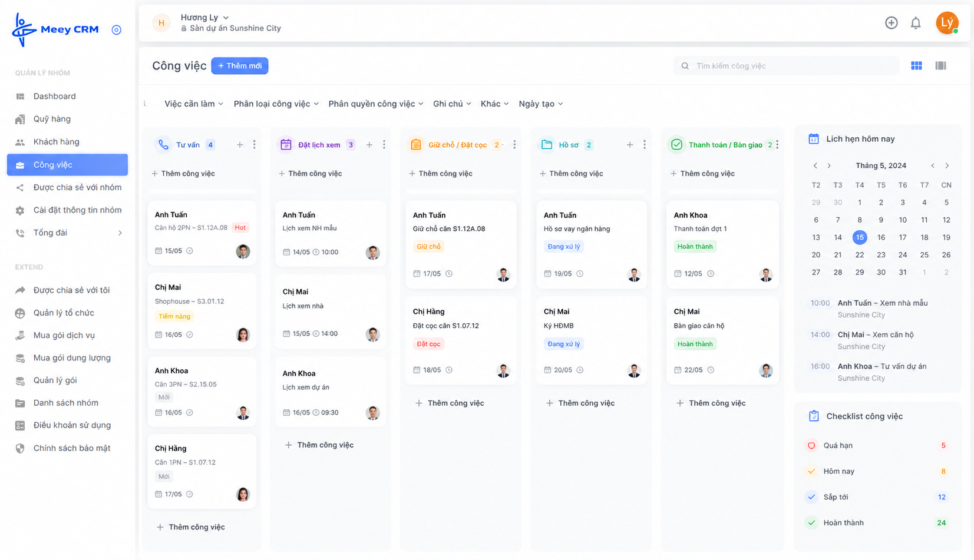Switch to grid board view icon
974x560 pixels.
tap(916, 66)
